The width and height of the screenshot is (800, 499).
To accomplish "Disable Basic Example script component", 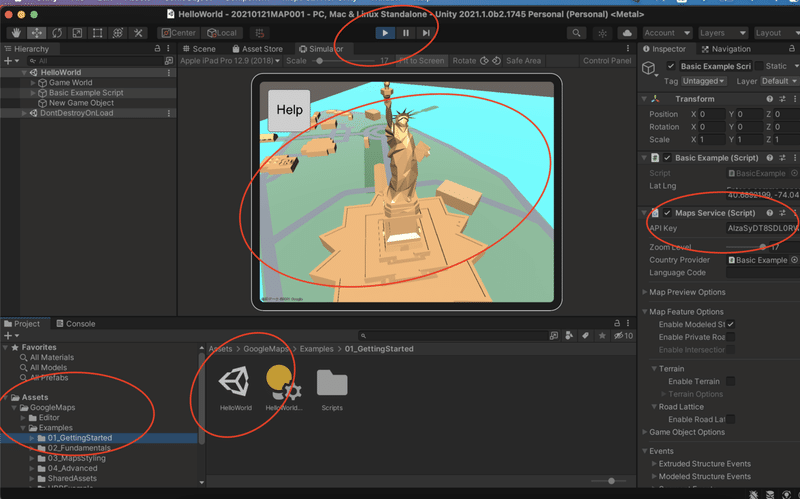I will (667, 158).
